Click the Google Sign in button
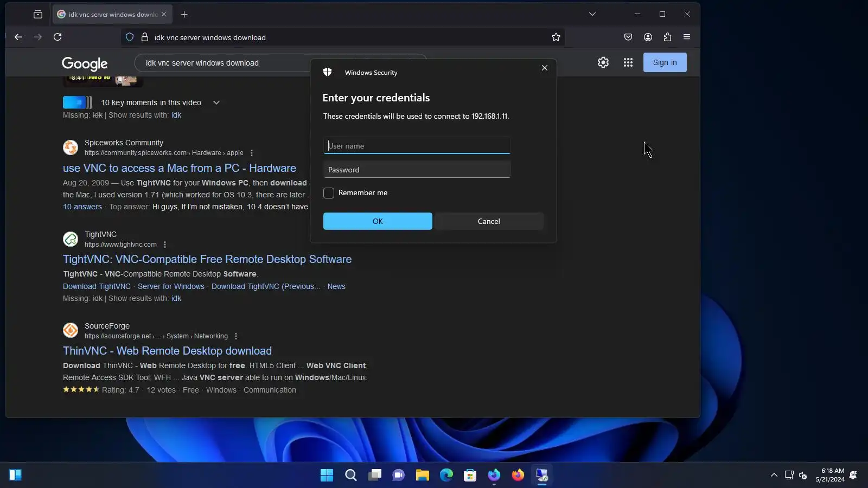 [x=665, y=62]
